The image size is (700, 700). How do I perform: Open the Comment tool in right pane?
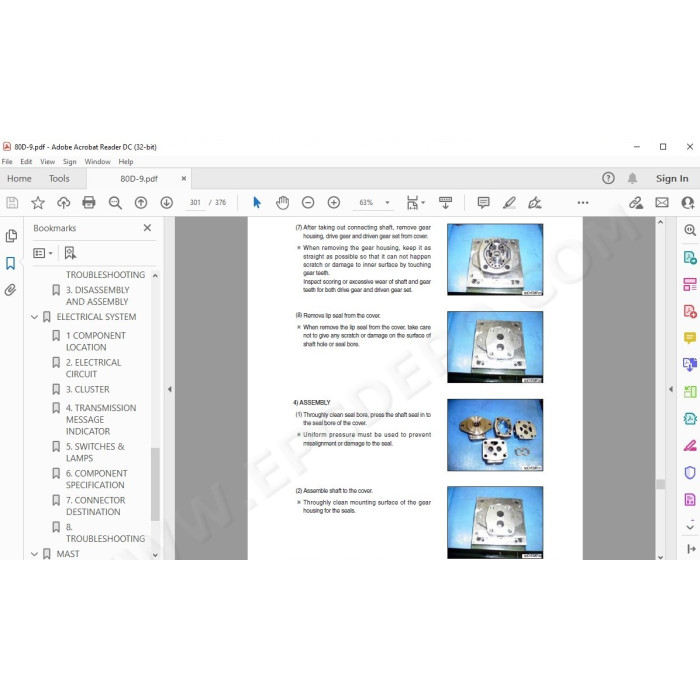point(690,338)
